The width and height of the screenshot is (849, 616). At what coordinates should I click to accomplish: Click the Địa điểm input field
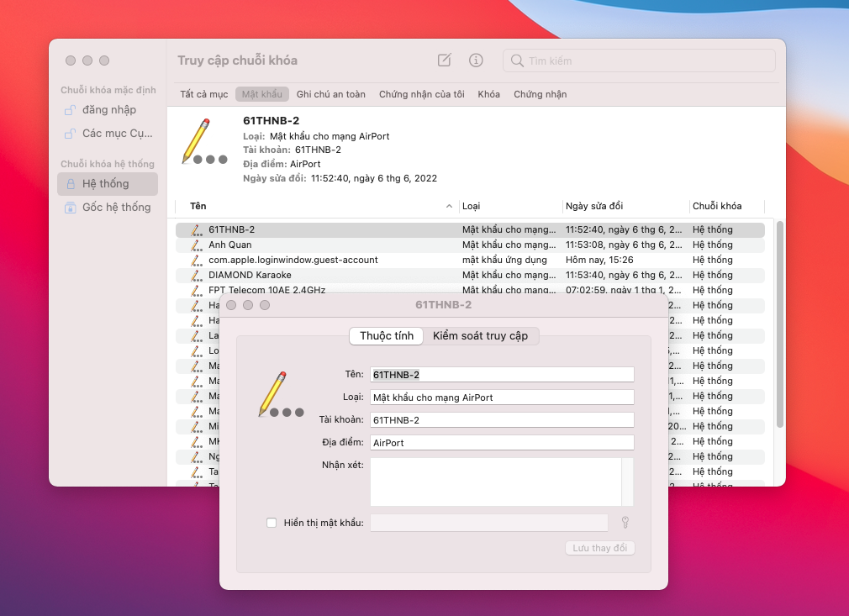click(x=502, y=443)
